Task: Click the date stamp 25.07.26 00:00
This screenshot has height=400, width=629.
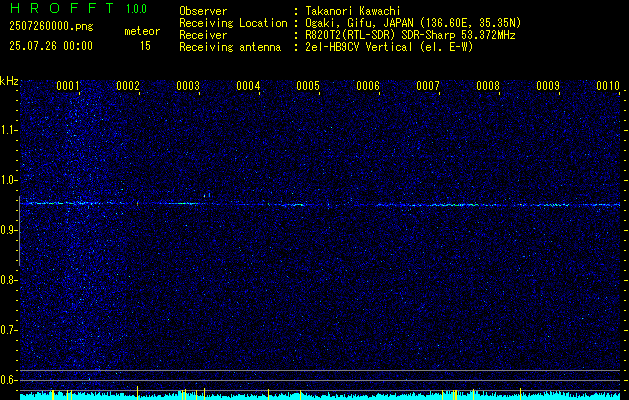Action: [x=51, y=46]
